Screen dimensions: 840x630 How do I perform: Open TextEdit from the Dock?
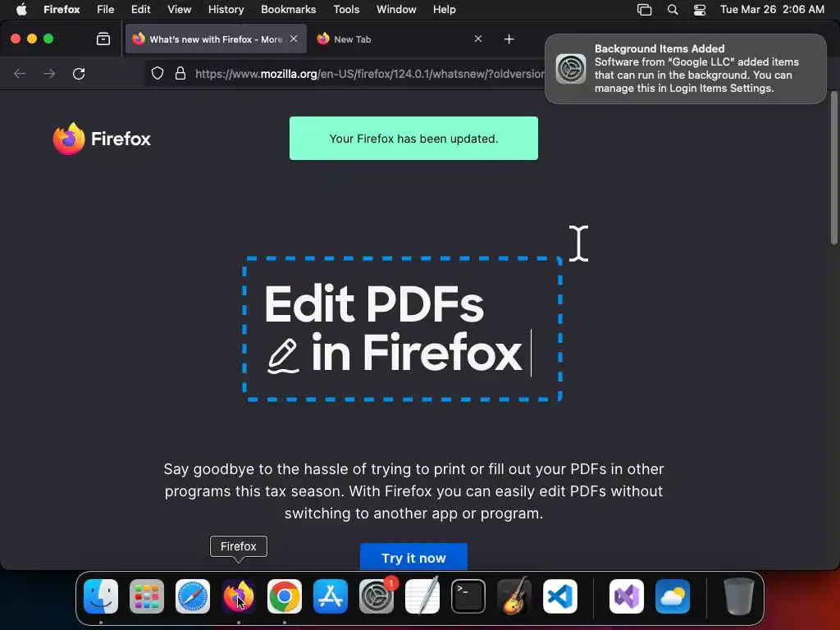click(422, 596)
